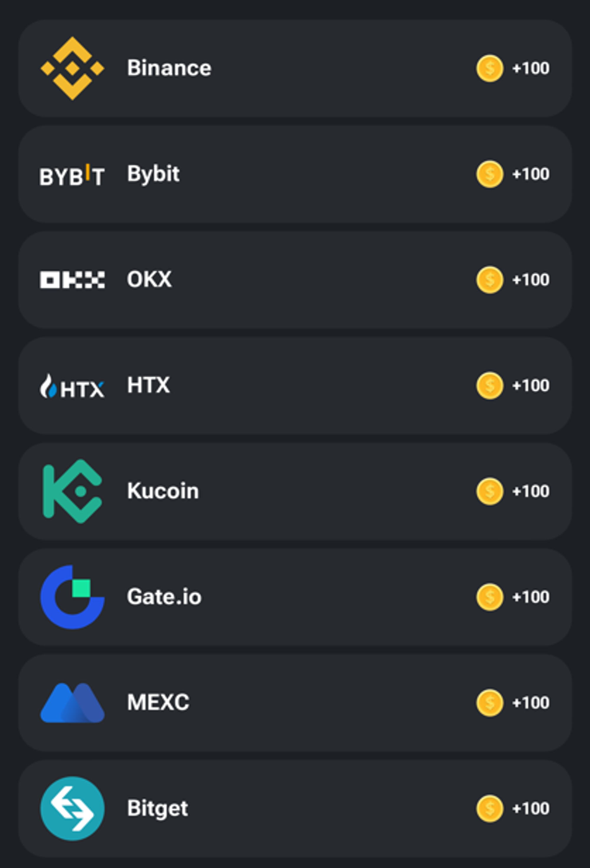Select the MEXC text label
590x868 pixels.
coord(158,702)
